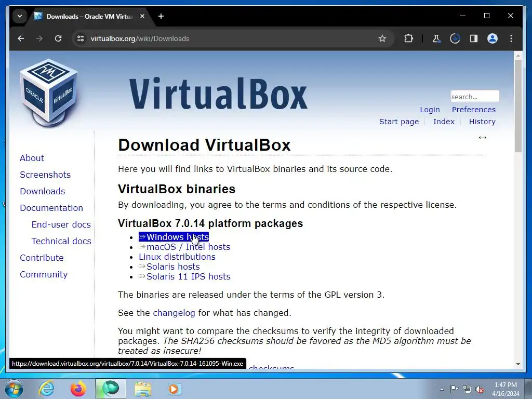
Task: Open the Login link
Action: (x=430, y=110)
